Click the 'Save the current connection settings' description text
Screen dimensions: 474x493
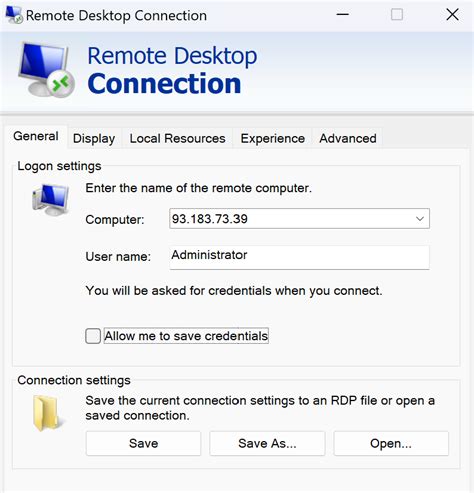coord(260,408)
